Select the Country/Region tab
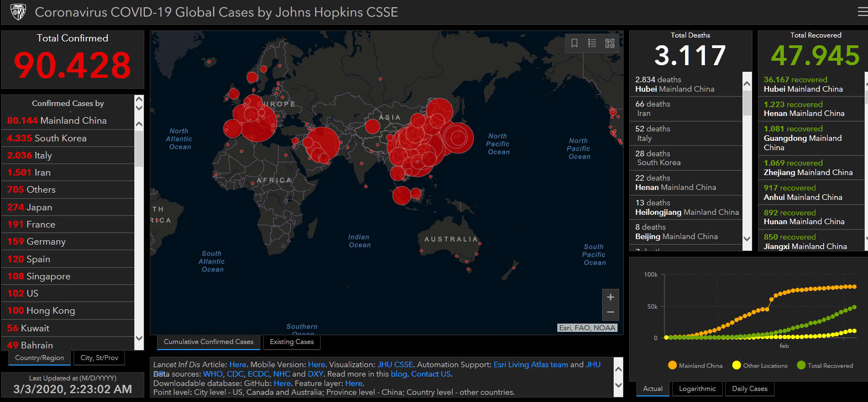Screen dimensions: 868x402 pyautogui.click(x=39, y=358)
